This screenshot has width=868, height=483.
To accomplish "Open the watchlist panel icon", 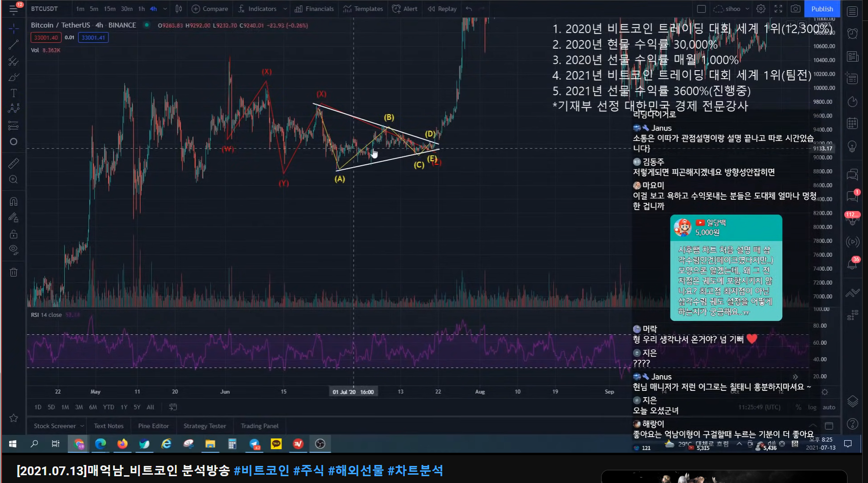I will point(852,12).
